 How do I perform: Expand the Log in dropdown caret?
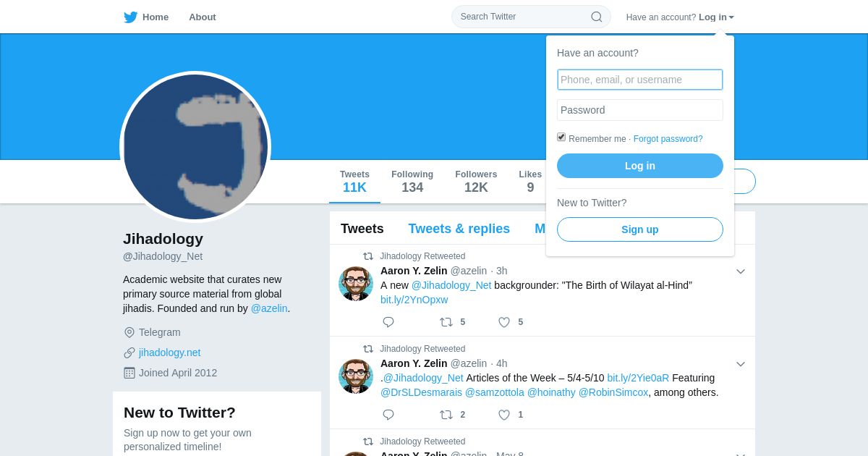coord(731,17)
